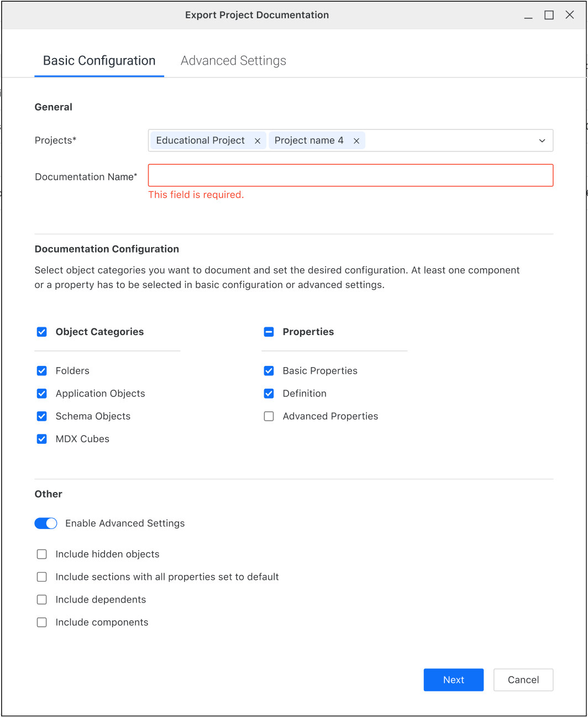Enable the Advanced Properties checkbox
The image size is (588, 717).
pyautogui.click(x=269, y=416)
